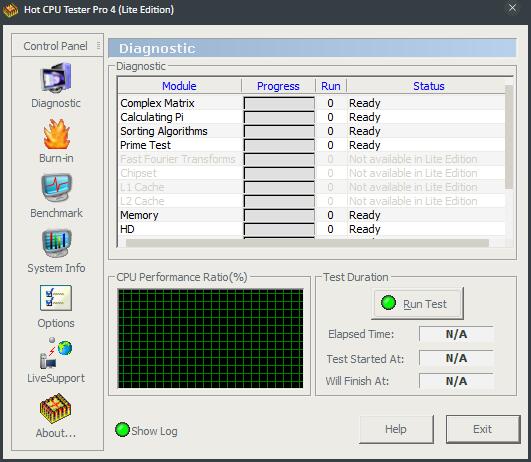The image size is (531, 462).
Task: Click the Progress column header
Action: [278, 86]
